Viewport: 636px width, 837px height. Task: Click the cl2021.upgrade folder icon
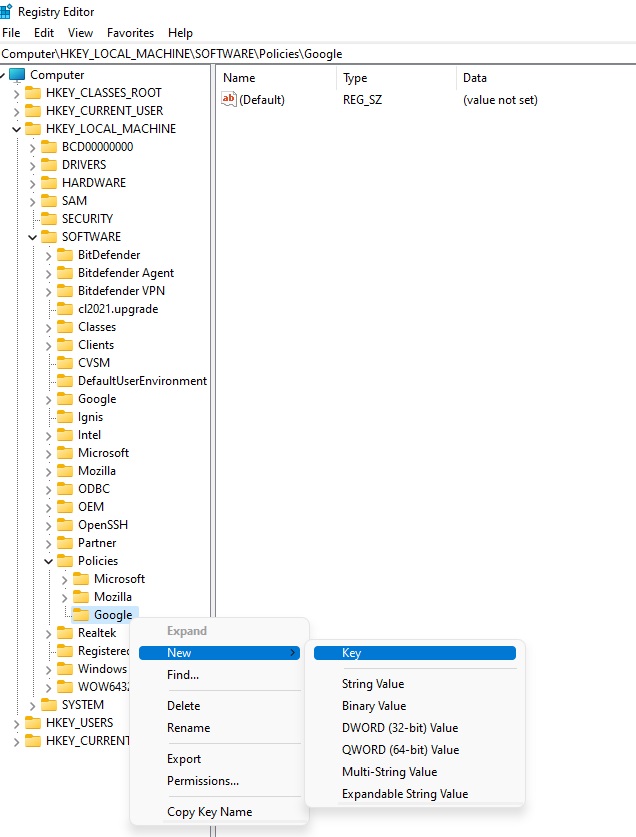[x=65, y=309]
